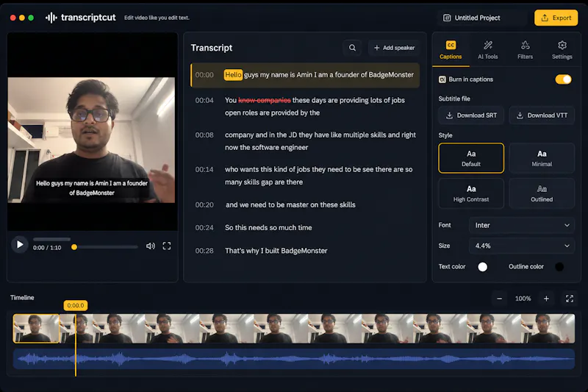
Task: Click the burned-in caption on the video
Action: [x=91, y=188]
